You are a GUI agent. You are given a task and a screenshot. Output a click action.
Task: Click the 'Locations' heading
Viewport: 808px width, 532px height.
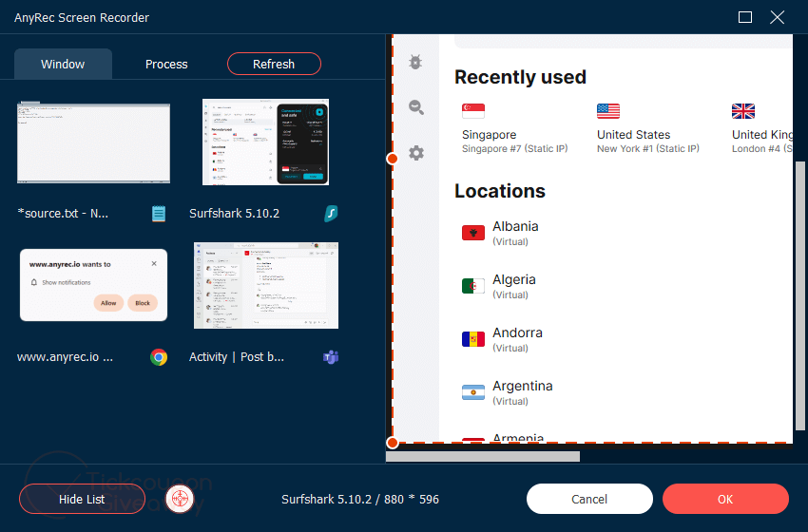click(x=500, y=191)
